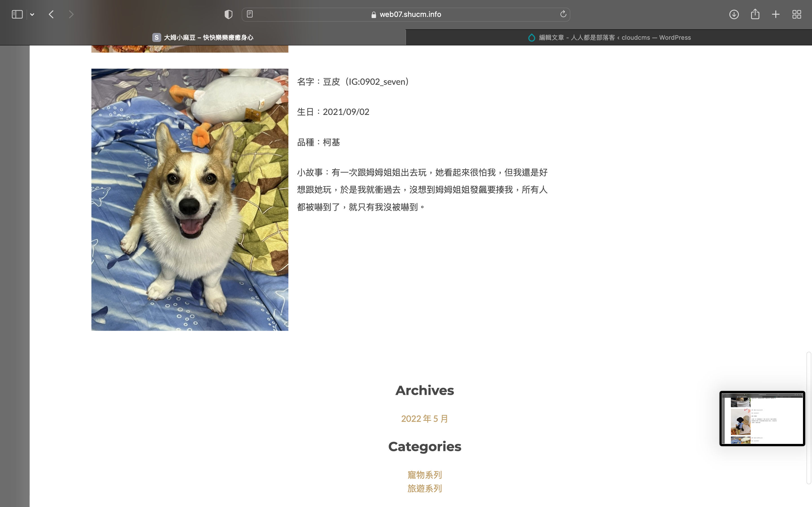Click the forward navigation arrow
812x507 pixels.
click(x=71, y=14)
